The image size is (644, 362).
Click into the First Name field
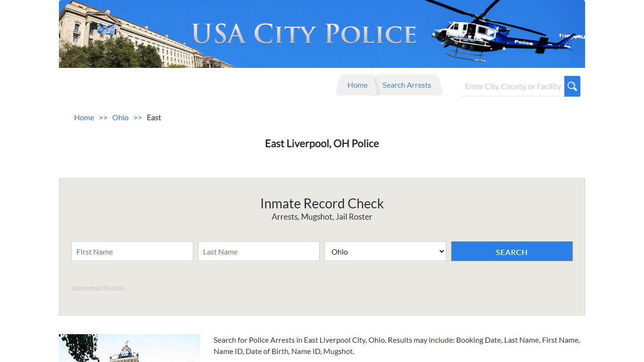click(132, 251)
